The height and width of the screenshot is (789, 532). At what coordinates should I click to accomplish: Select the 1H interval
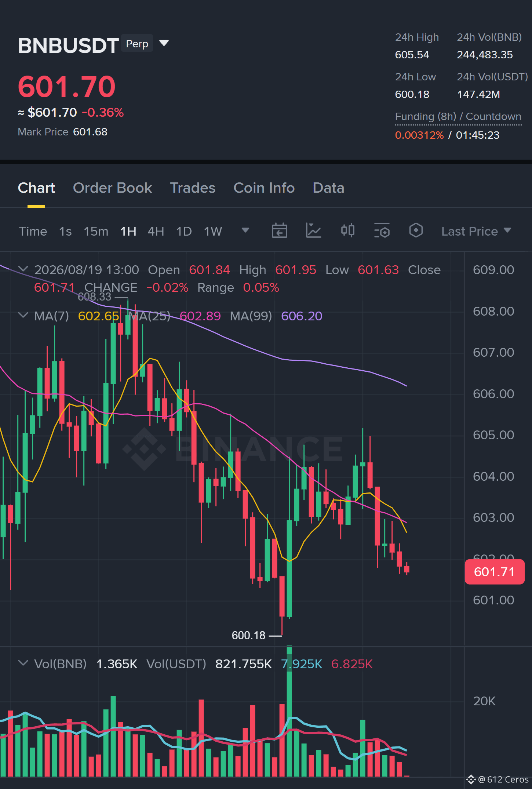click(x=128, y=231)
